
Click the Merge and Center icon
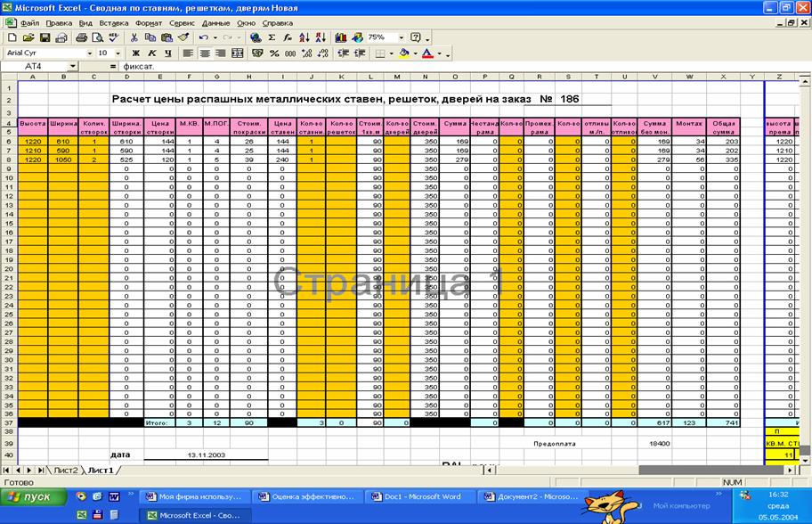[238, 53]
